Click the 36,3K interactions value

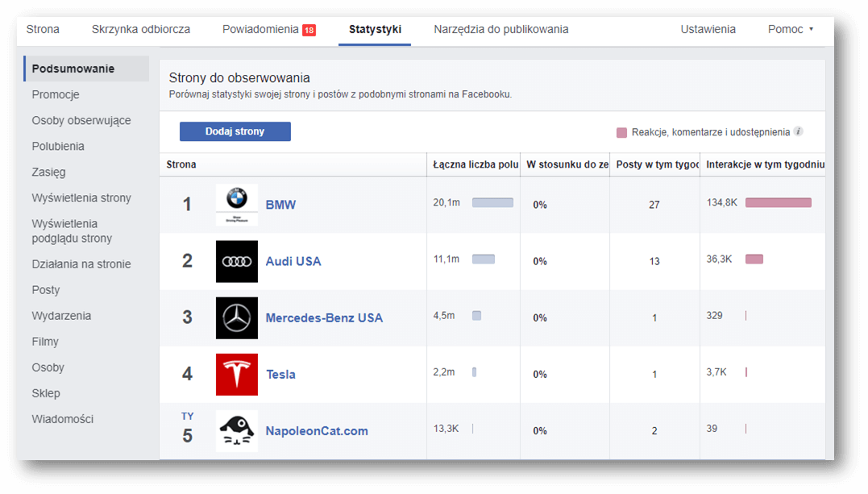719,259
